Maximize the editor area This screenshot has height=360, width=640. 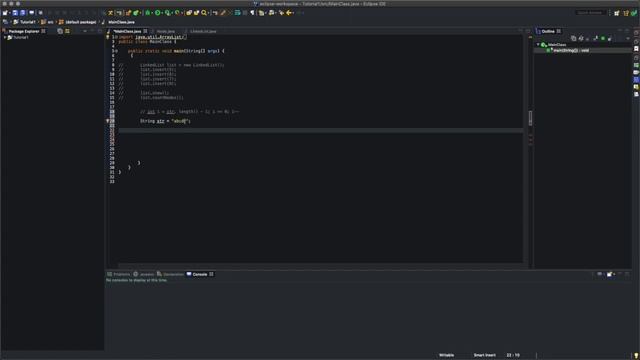tap(528, 31)
